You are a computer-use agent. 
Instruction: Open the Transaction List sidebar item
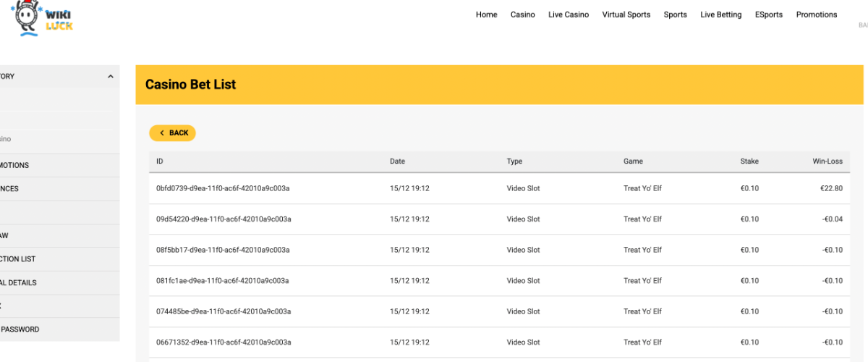[x=18, y=259]
